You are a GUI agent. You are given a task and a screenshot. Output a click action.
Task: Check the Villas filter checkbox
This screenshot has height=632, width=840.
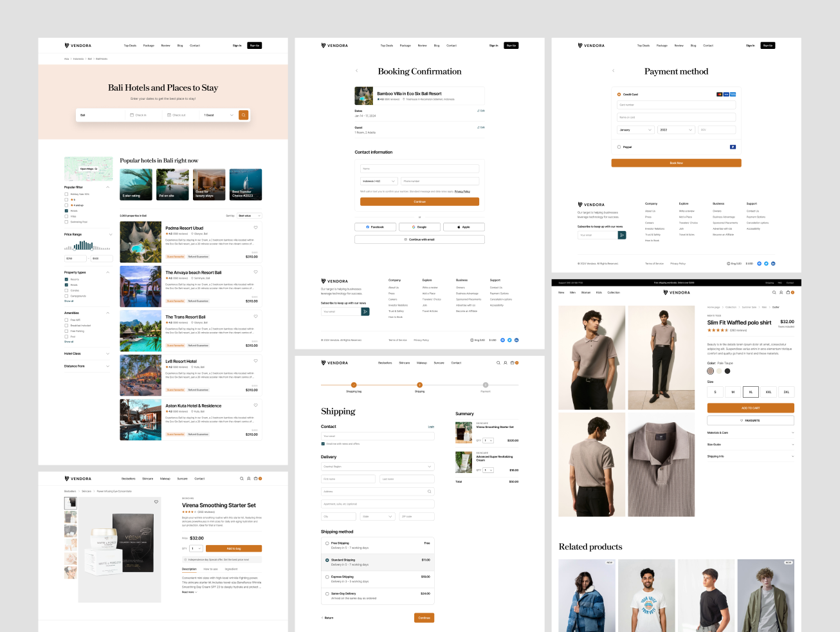66,216
